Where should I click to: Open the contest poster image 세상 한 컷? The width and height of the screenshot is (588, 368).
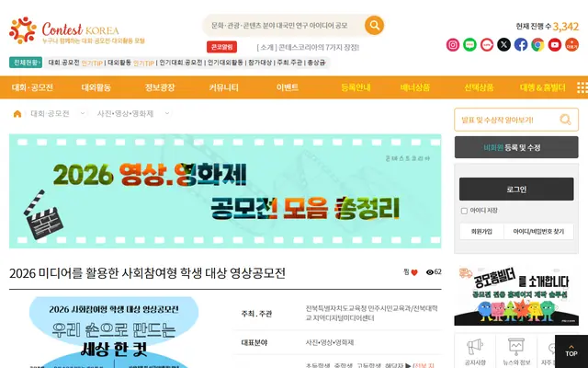pos(114,332)
